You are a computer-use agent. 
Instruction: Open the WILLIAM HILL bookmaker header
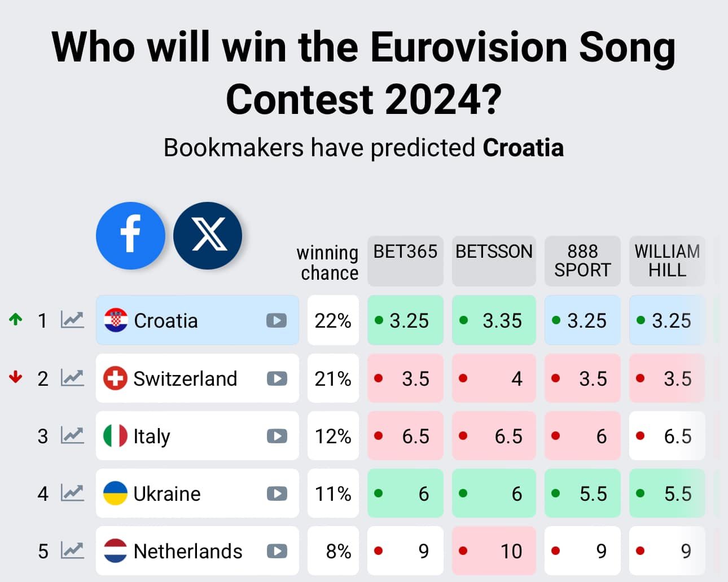pyautogui.click(x=667, y=261)
